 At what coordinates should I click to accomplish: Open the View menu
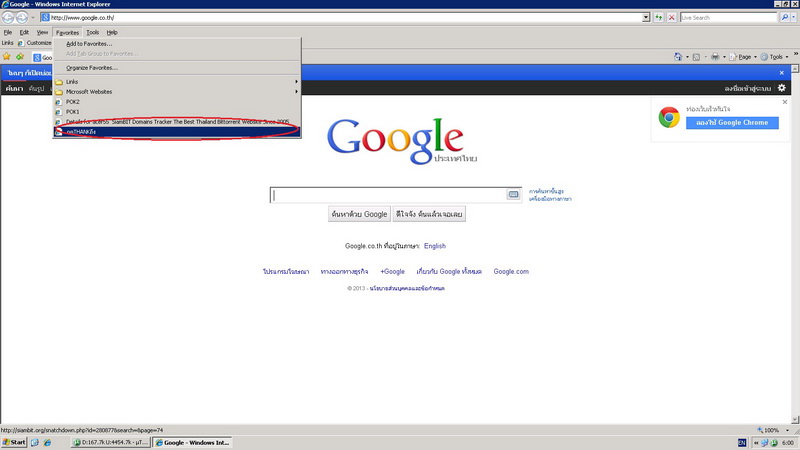[42, 32]
